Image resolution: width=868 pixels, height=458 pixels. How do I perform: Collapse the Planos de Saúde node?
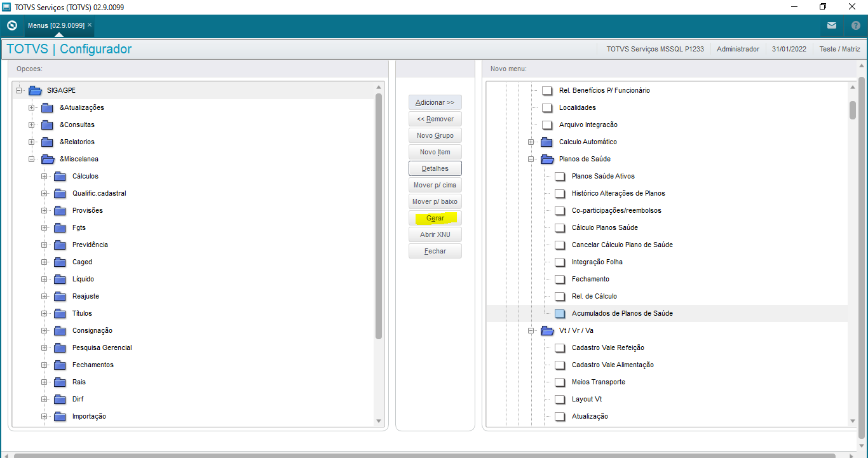point(531,159)
